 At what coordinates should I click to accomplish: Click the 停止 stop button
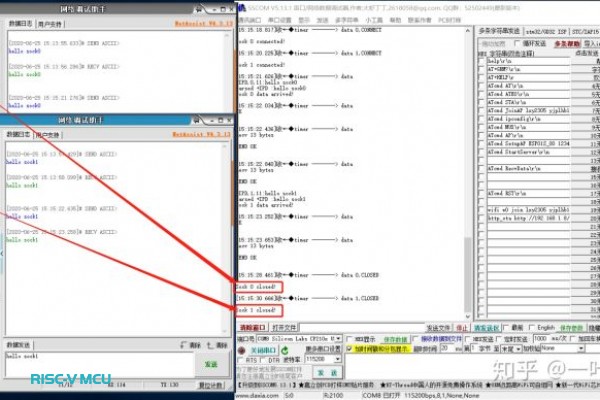coord(462,328)
